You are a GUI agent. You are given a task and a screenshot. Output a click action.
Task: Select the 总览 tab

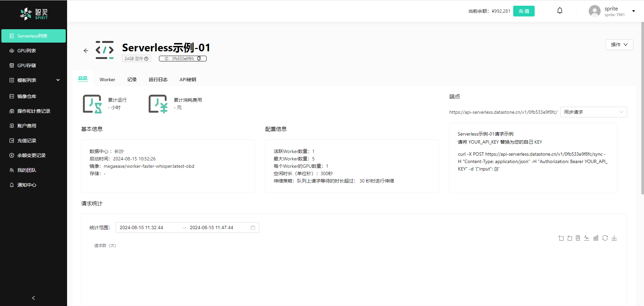click(x=83, y=79)
